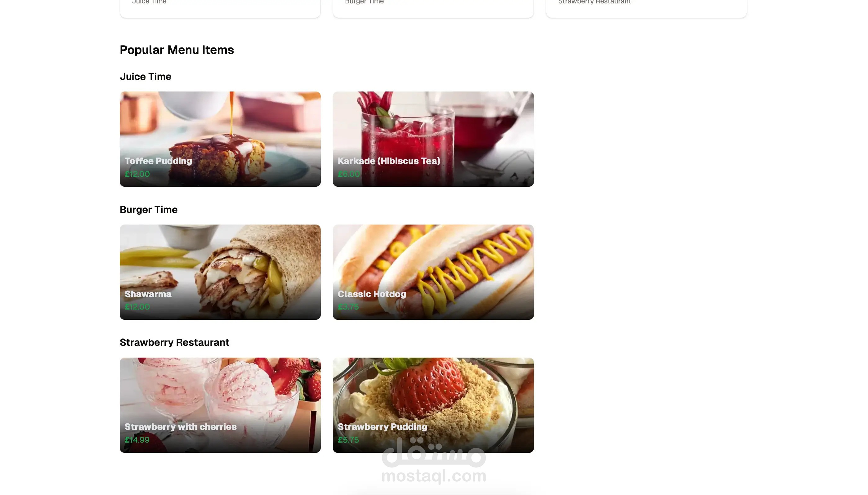The height and width of the screenshot is (495, 868).
Task: Click the £3.75 price on Classic Hotdog
Action: (x=348, y=307)
